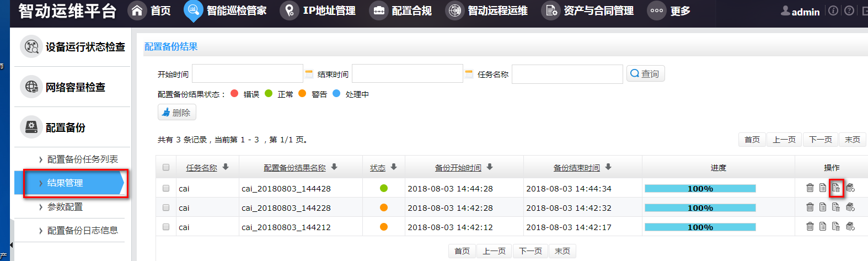Delete the cai_20180803_144428 backup result via trash icon
This screenshot has width=868, height=261.
(810, 188)
